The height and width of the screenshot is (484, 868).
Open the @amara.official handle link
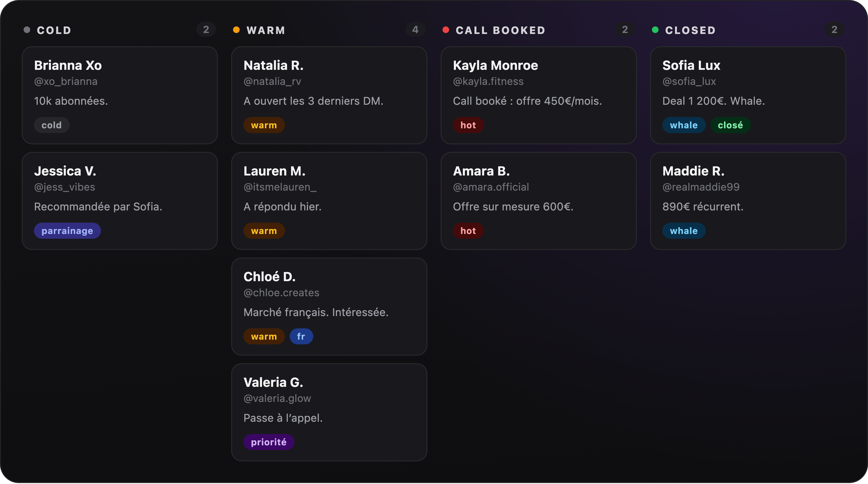pyautogui.click(x=491, y=187)
